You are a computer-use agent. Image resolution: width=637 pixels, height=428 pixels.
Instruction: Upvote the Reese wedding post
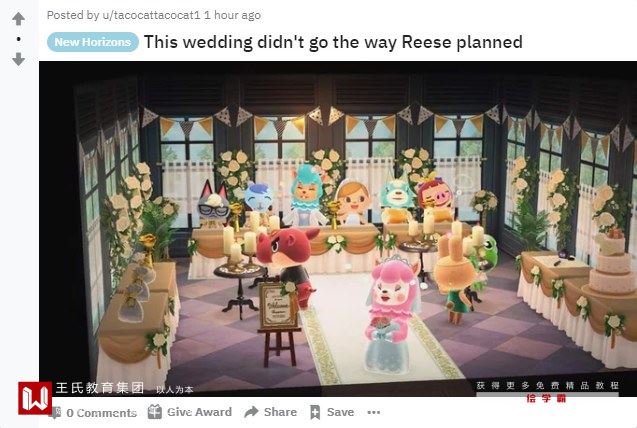click(x=18, y=19)
